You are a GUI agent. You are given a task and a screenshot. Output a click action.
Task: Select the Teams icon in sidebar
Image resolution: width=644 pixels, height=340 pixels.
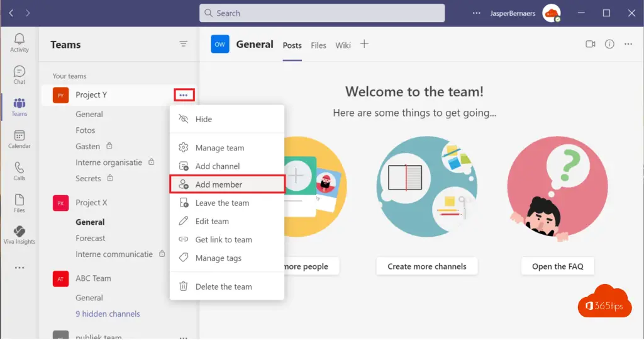point(19,107)
